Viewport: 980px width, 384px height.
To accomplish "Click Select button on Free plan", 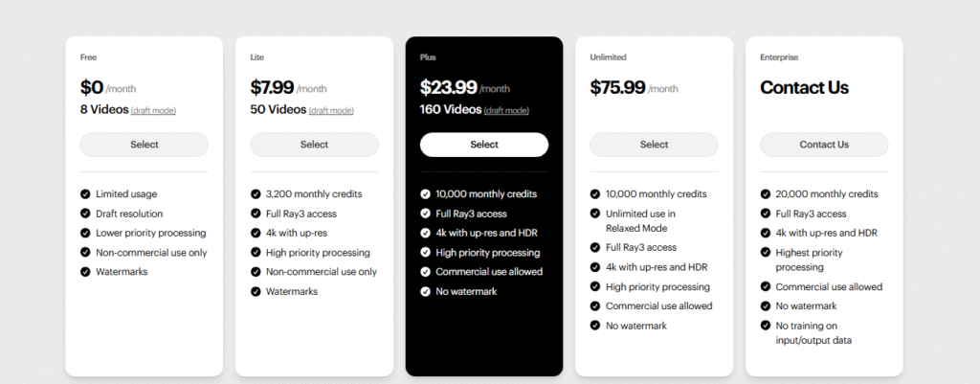I will coord(144,145).
